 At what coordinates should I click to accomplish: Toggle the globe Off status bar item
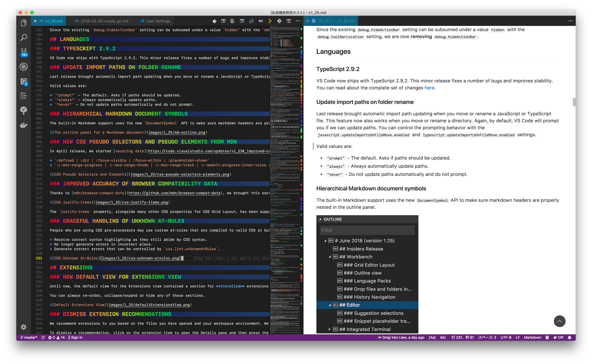[558, 337]
